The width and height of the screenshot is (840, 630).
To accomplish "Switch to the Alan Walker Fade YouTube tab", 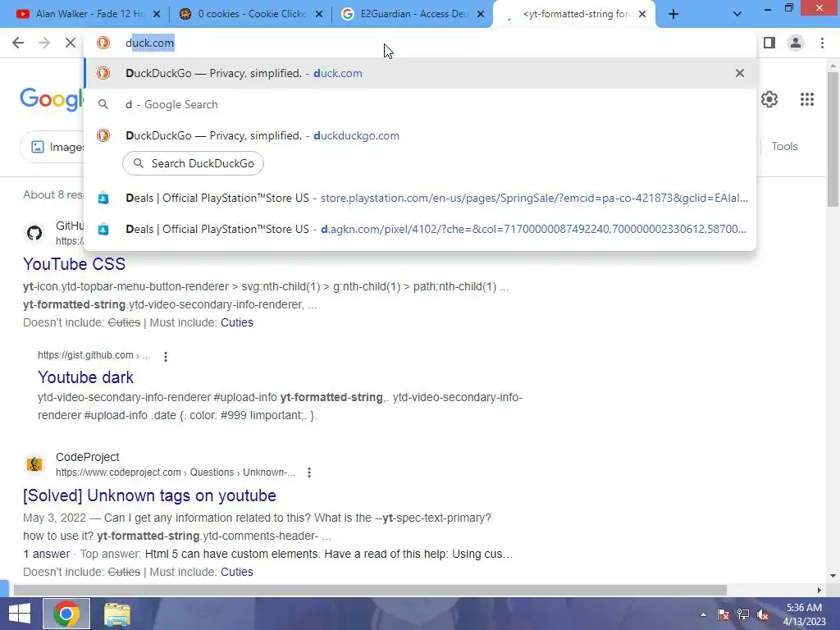I will click(x=80, y=14).
